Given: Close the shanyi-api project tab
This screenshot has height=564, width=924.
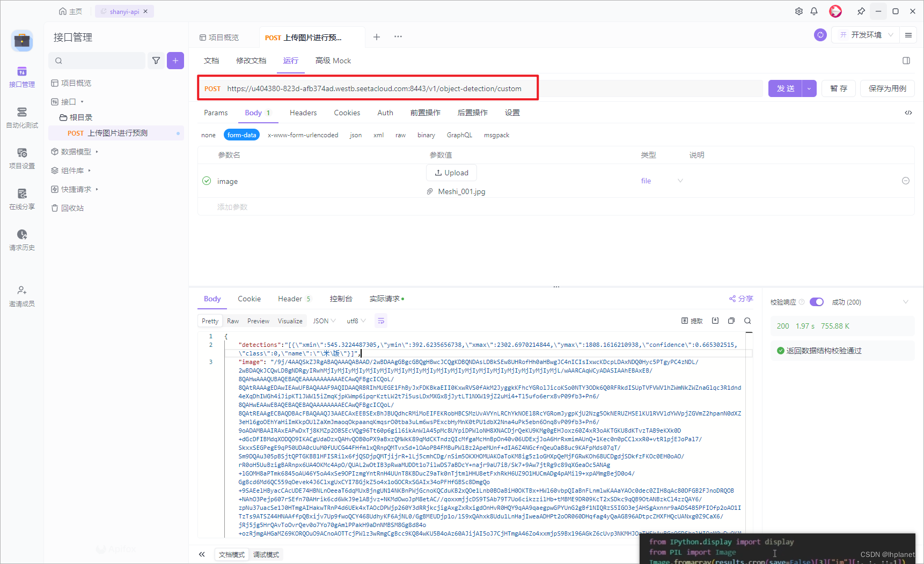Looking at the screenshot, I should 145,11.
